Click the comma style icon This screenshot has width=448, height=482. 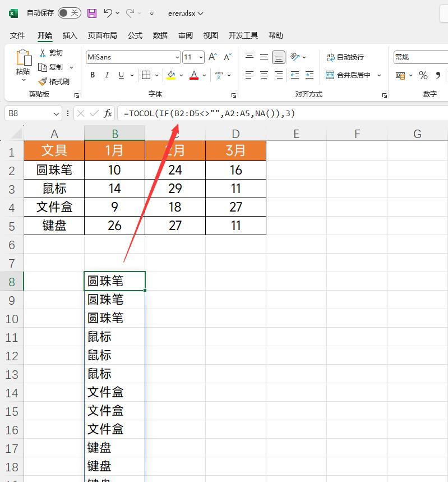pyautogui.click(x=438, y=75)
